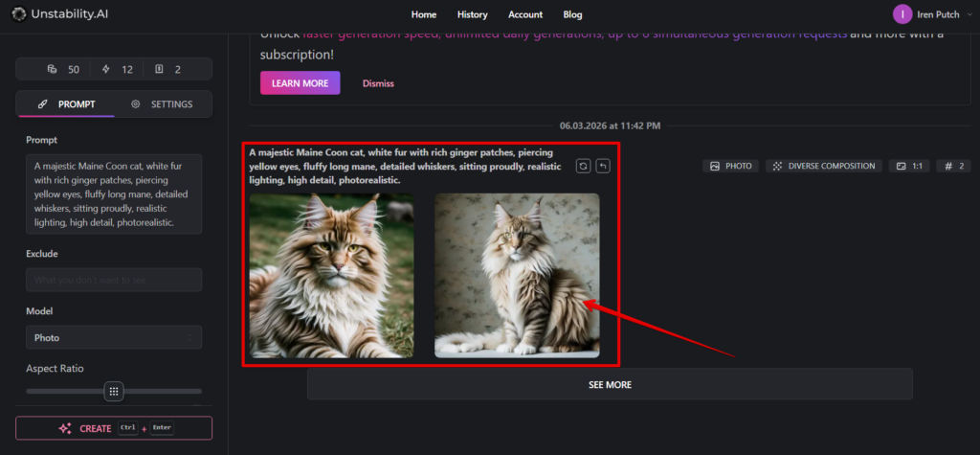Open the History page

pyautogui.click(x=473, y=14)
